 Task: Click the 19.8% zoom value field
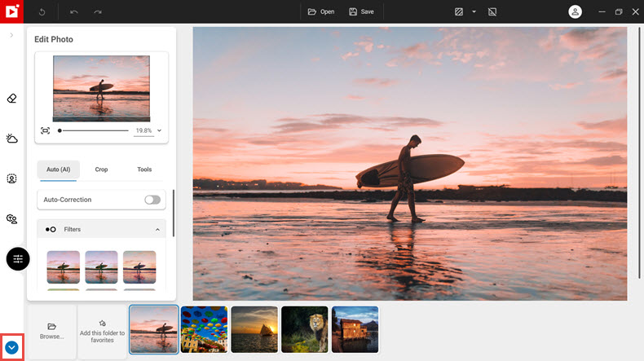[x=143, y=130]
